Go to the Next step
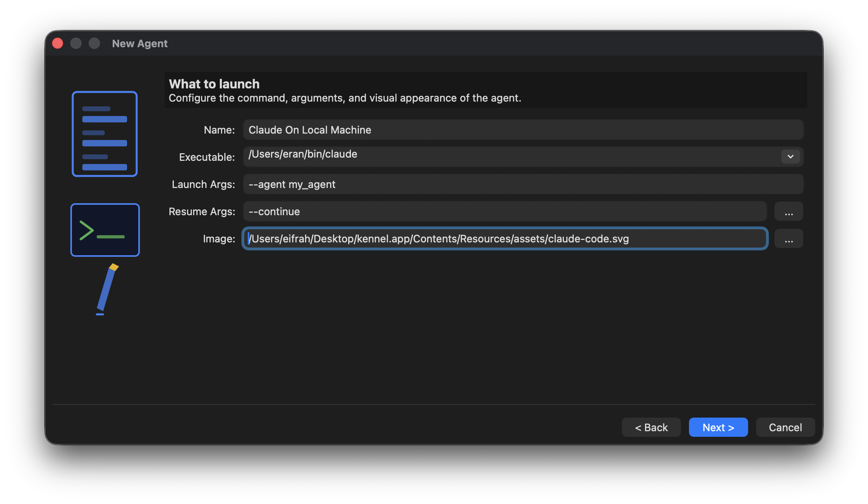Image resolution: width=868 pixels, height=504 pixels. pyautogui.click(x=718, y=427)
